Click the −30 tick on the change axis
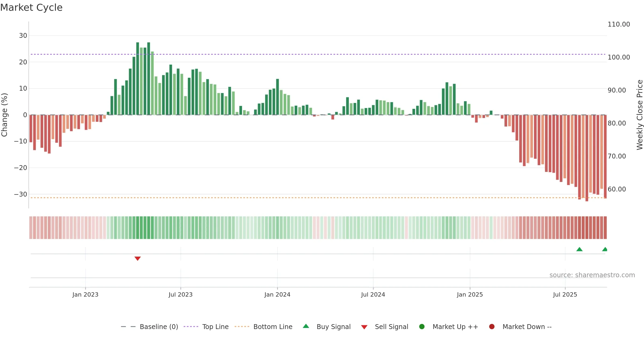Screen dimensions: 644x362 [x=21, y=194]
